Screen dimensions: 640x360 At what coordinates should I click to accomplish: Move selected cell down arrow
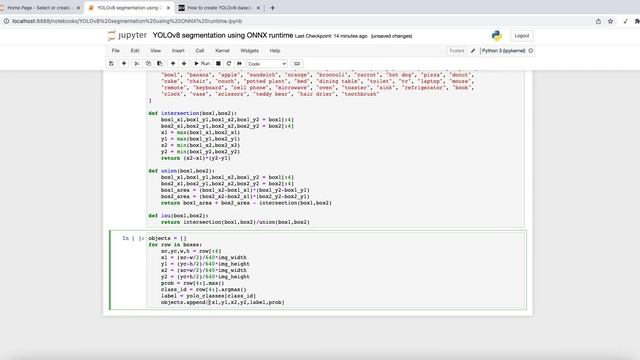[x=184, y=64]
